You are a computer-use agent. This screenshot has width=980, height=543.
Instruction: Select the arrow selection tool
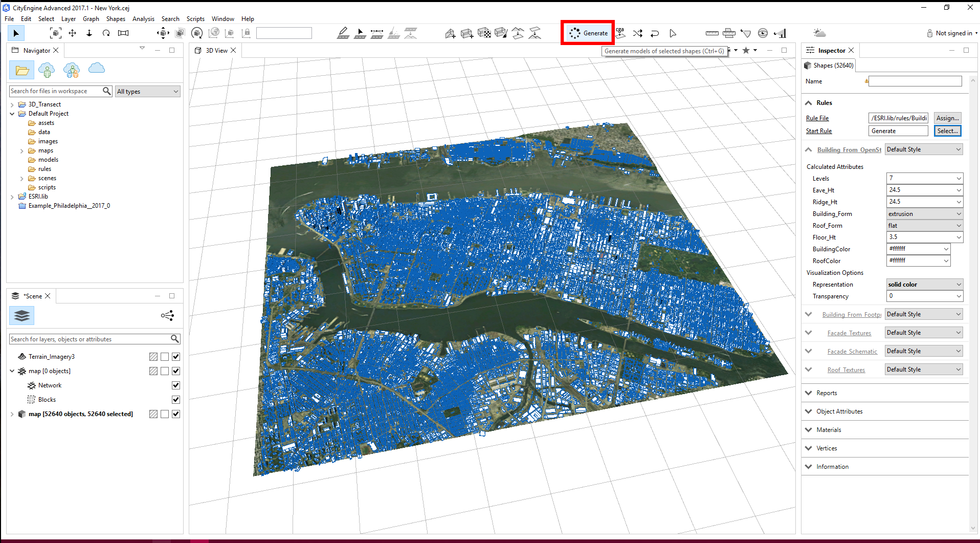coord(16,33)
